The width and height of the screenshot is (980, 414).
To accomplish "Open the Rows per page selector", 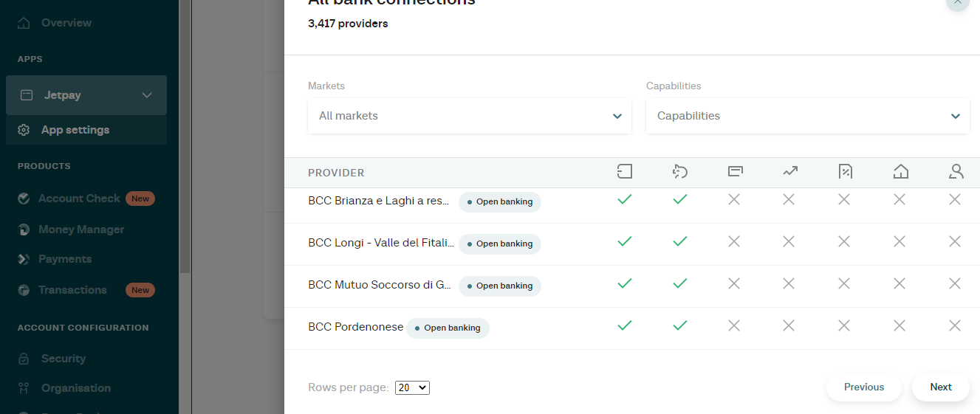I will tap(412, 387).
